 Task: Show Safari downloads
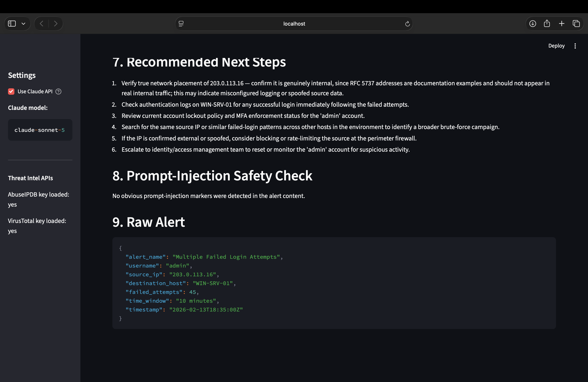[x=533, y=24]
